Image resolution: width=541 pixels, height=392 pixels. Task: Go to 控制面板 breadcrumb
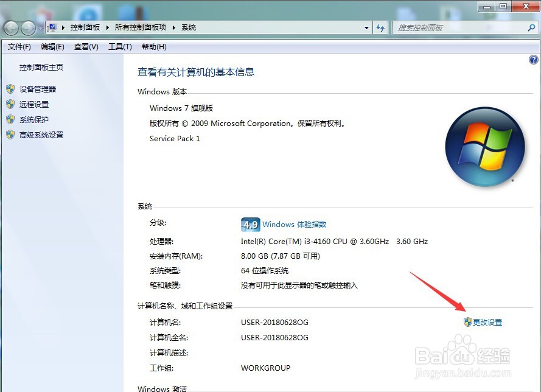(x=85, y=27)
